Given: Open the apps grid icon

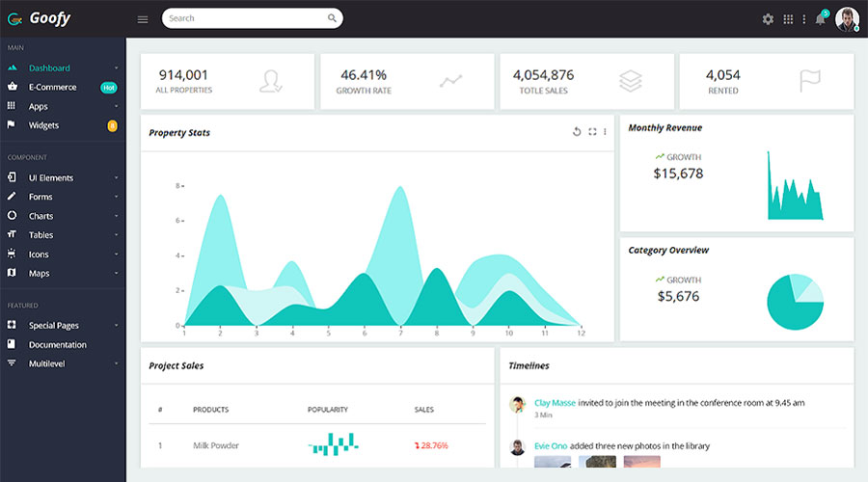Looking at the screenshot, I should 788,18.
